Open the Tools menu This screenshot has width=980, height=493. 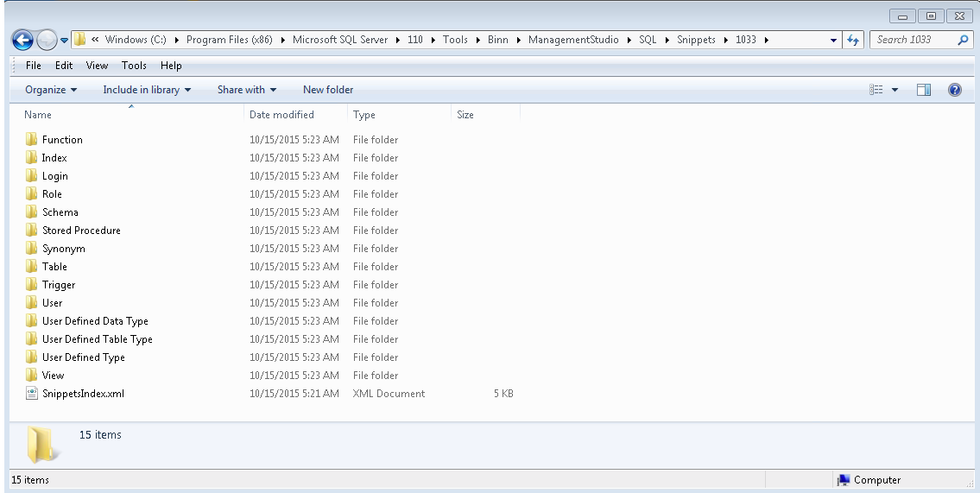pos(134,66)
